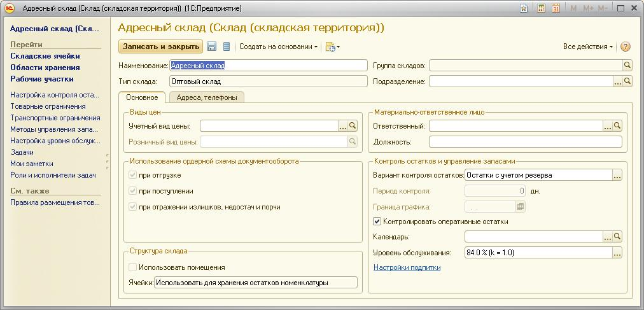The width and height of the screenshot is (644, 310).
Task: Open search for Группа складов field
Action: click(x=627, y=66)
